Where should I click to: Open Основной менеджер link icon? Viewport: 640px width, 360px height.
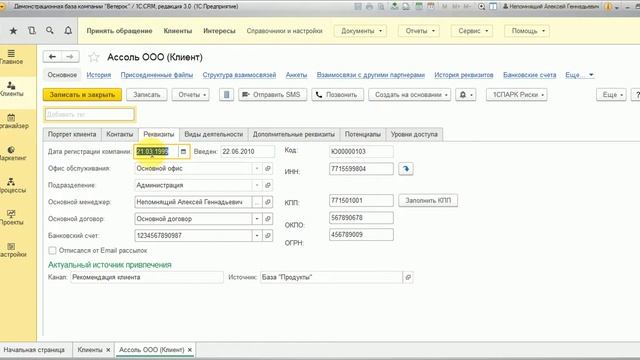[268, 202]
